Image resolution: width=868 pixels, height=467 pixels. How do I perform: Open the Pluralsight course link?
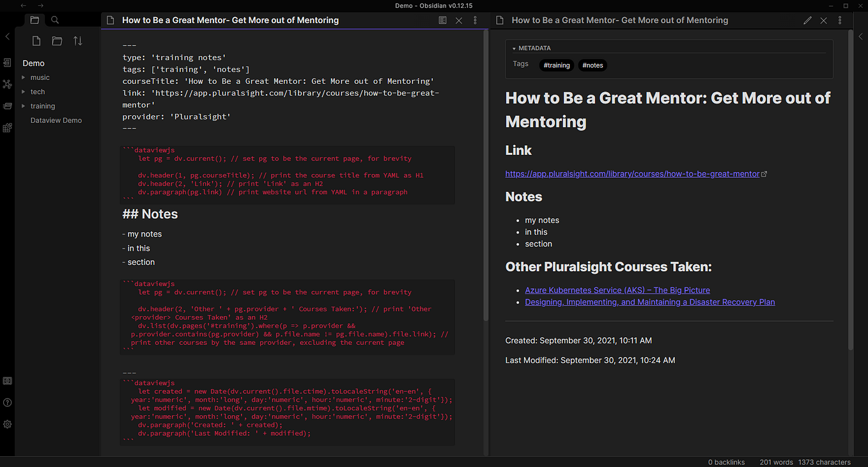(633, 173)
